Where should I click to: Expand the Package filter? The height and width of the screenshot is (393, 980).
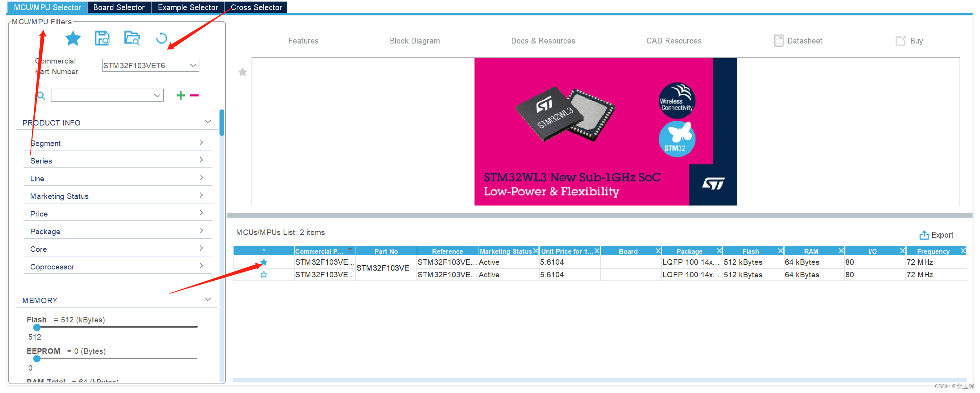(x=201, y=231)
